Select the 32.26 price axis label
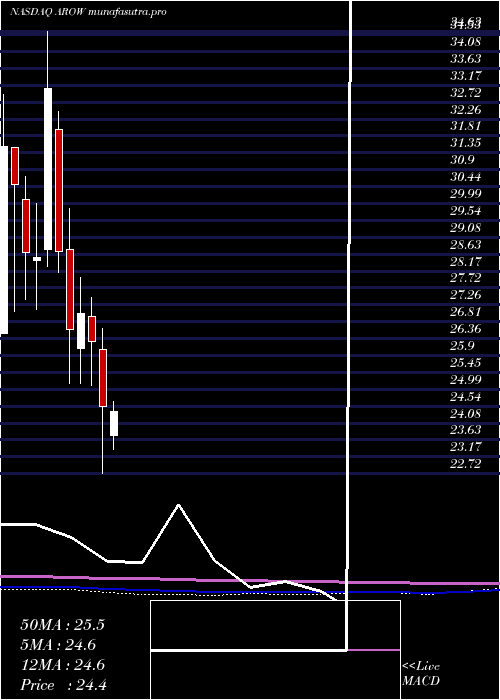Viewport: 500px width, 700px height. tap(466, 110)
